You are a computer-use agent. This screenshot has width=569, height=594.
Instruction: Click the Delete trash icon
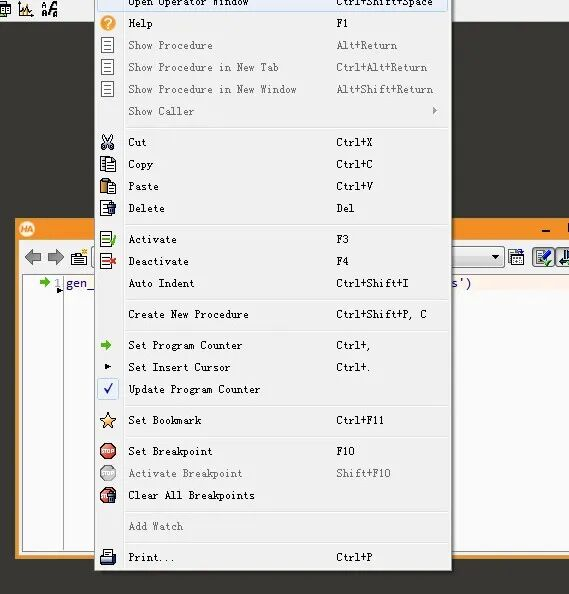coord(108,208)
